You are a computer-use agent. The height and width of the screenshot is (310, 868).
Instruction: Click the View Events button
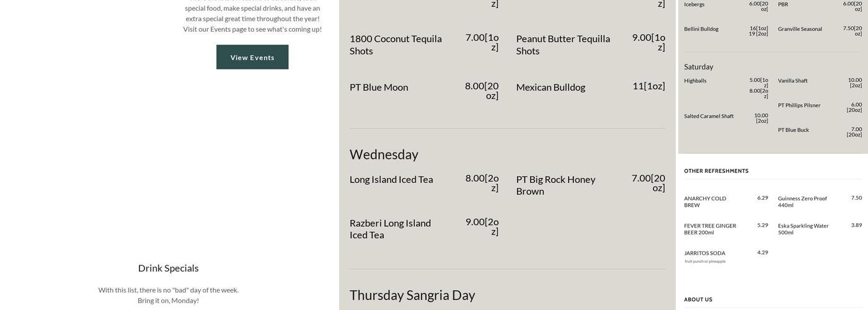252,57
